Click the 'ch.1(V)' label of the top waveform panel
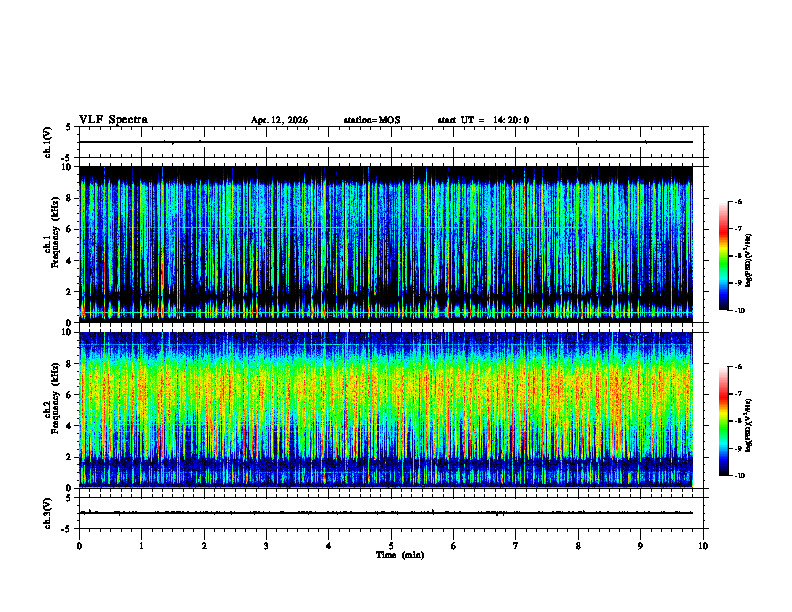This screenshot has height=612, width=792. tap(47, 142)
